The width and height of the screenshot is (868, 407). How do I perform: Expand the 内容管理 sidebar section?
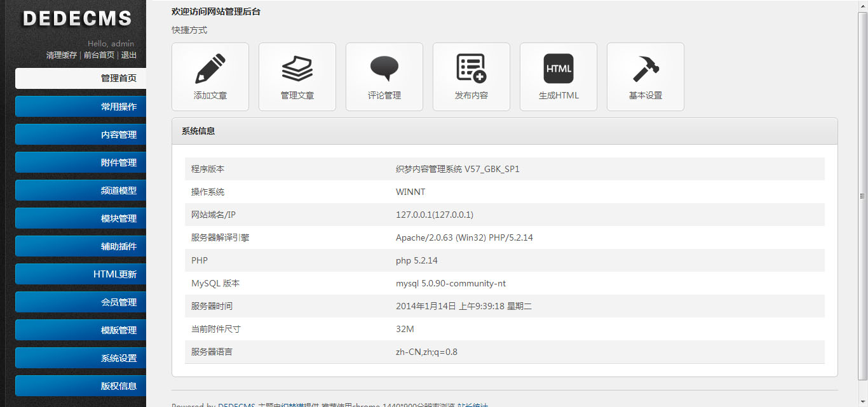tap(81, 135)
